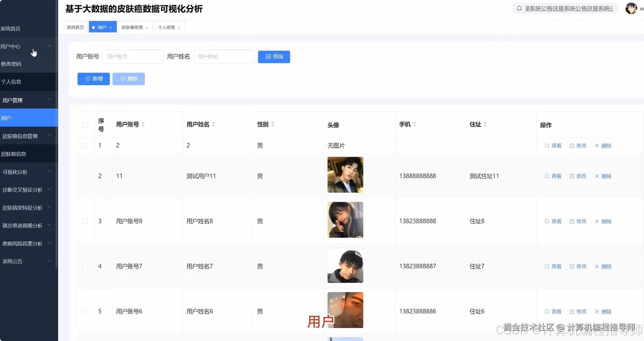
Task: Sort the 性别 column ascending
Action: [x=273, y=122]
